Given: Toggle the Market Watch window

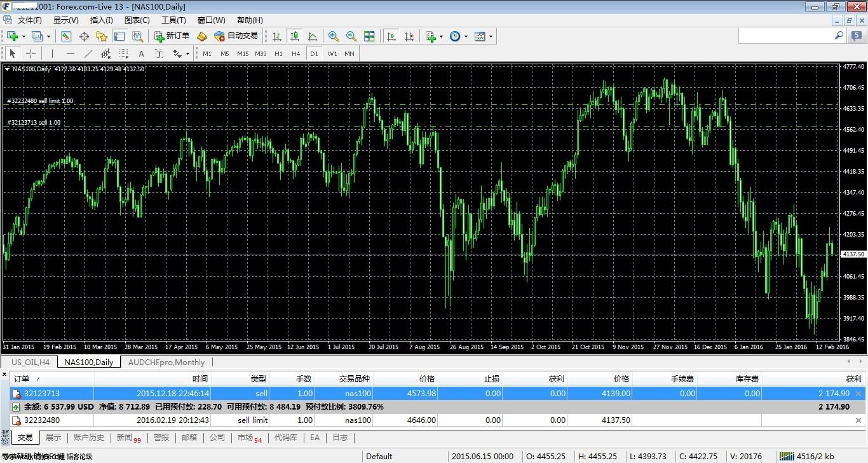Looking at the screenshot, I should pyautogui.click(x=66, y=36).
